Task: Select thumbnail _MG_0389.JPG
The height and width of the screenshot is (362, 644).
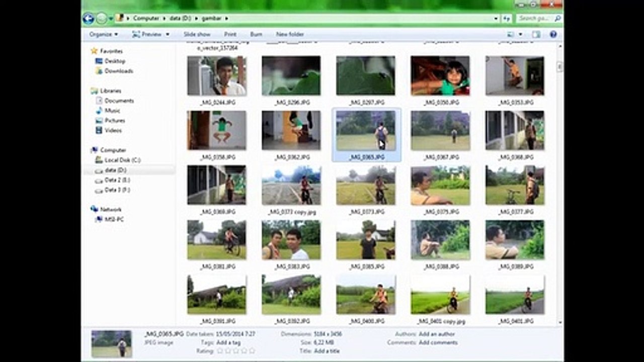Action: (x=515, y=240)
